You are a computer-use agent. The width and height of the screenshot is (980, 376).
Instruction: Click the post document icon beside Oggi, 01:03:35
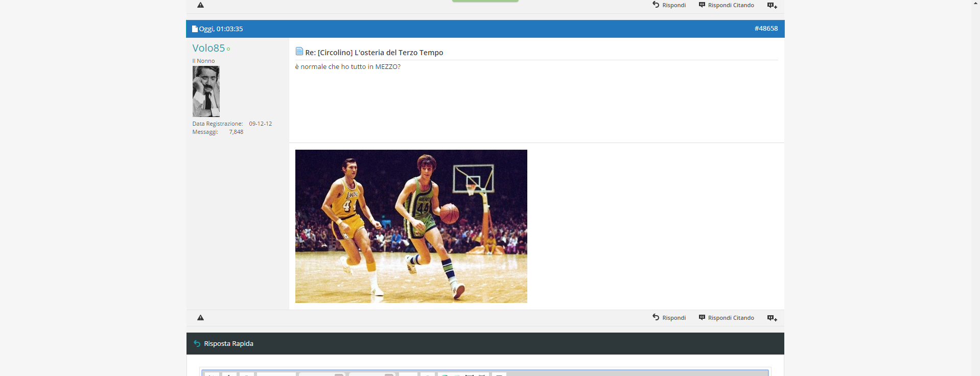195,29
